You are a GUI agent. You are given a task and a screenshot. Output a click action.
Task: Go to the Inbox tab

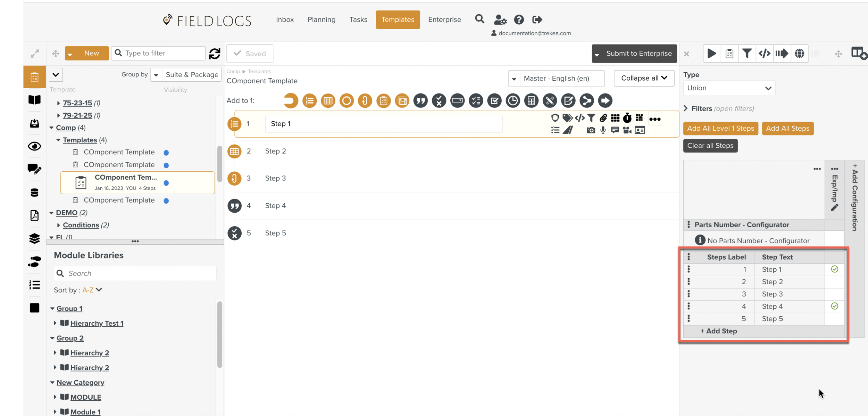[285, 19]
